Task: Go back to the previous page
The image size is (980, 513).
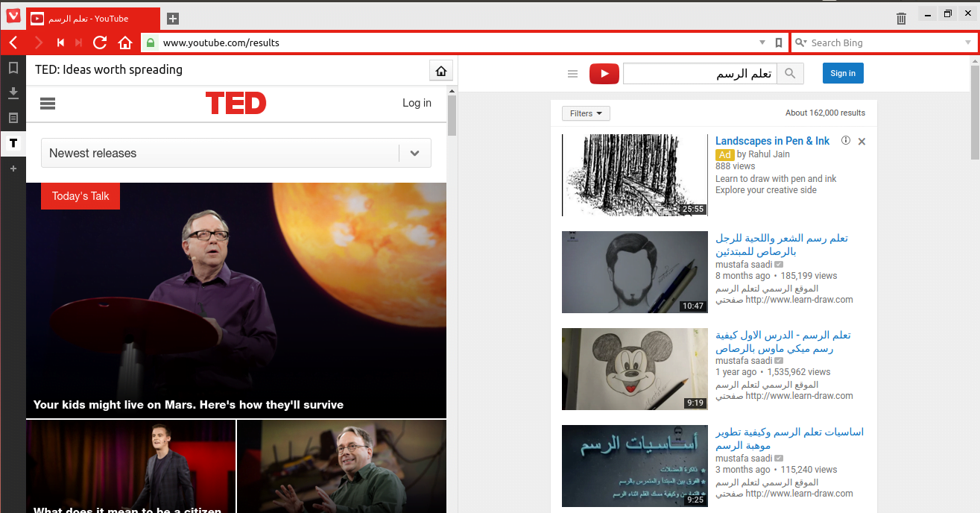Action: pyautogui.click(x=13, y=43)
